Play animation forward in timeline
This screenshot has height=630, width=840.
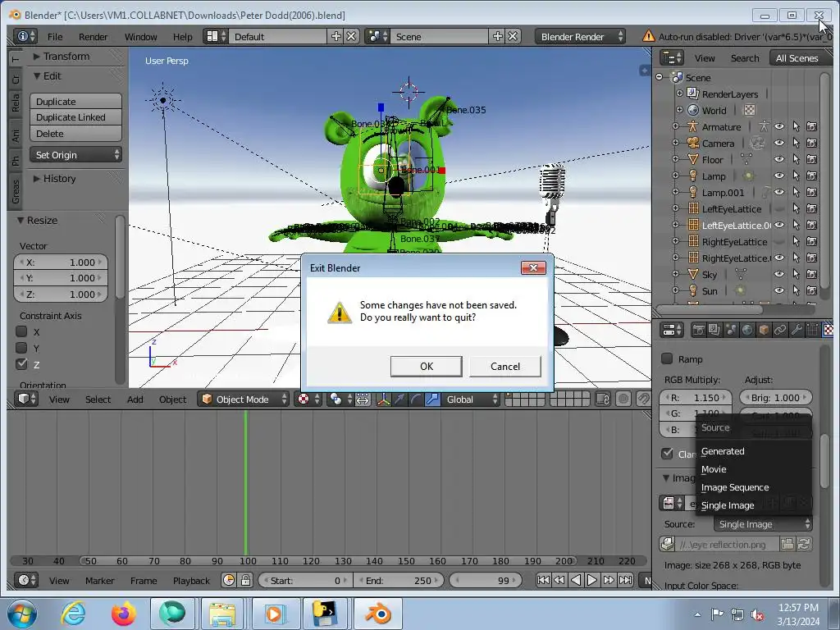tap(592, 580)
